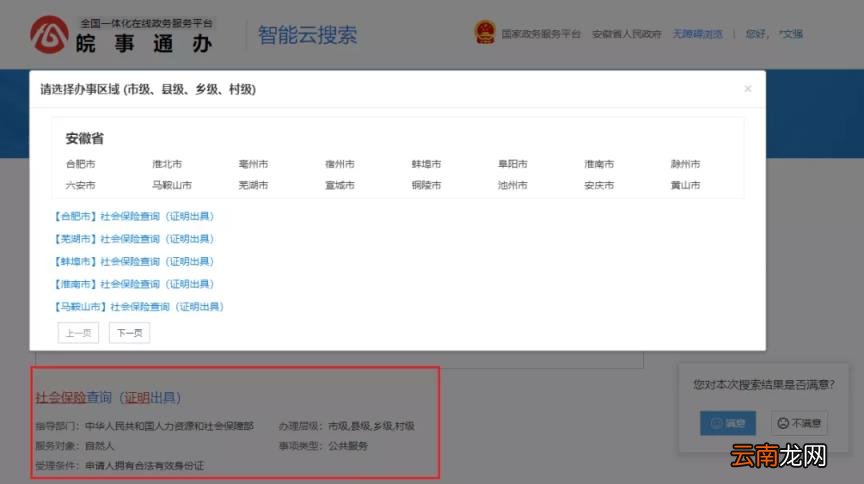Select 马鞍山市 in the city list
864x484 pixels.
[172, 185]
